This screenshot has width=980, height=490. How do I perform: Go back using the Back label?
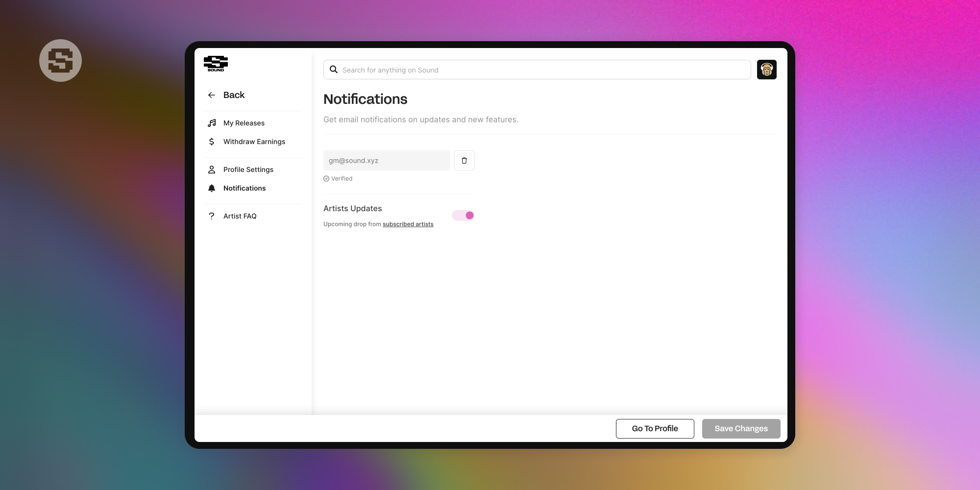(234, 95)
